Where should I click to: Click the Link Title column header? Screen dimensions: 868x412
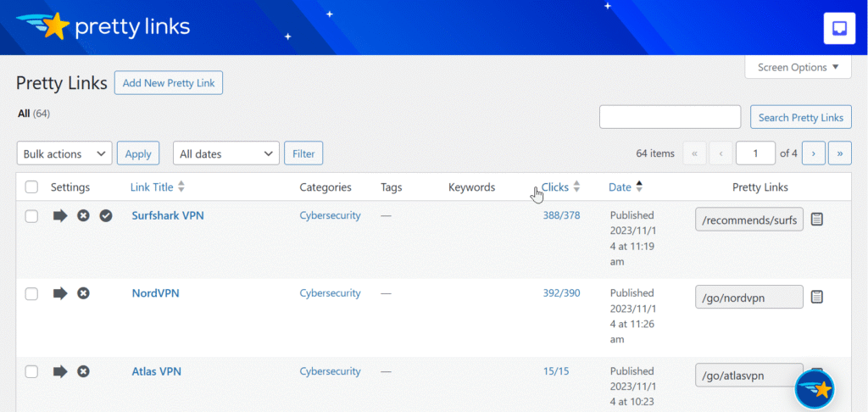tap(152, 187)
